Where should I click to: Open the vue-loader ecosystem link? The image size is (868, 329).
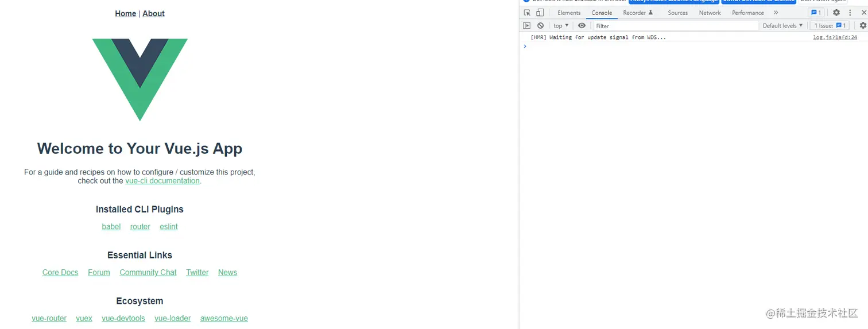tap(173, 319)
